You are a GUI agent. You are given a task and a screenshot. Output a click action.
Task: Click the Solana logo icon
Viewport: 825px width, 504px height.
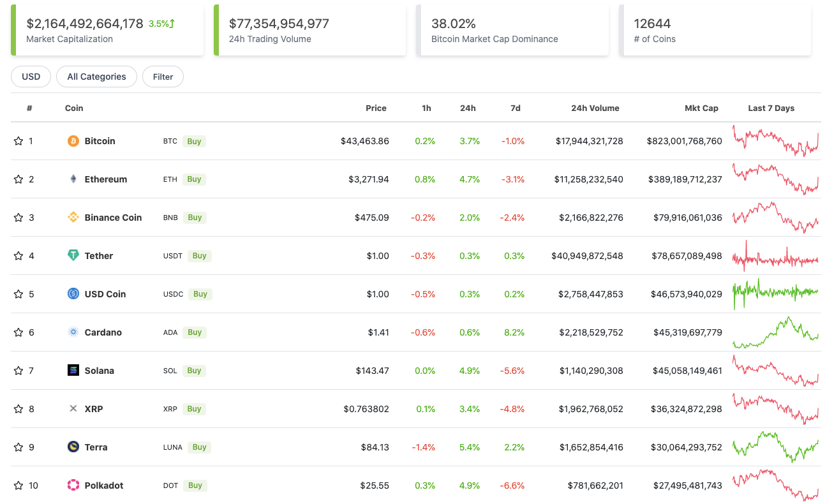tap(73, 371)
